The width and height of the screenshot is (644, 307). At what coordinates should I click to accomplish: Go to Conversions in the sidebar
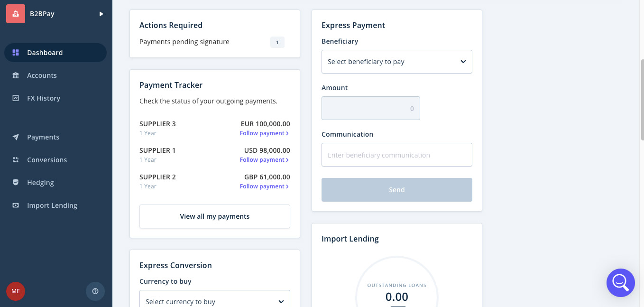[x=47, y=160]
